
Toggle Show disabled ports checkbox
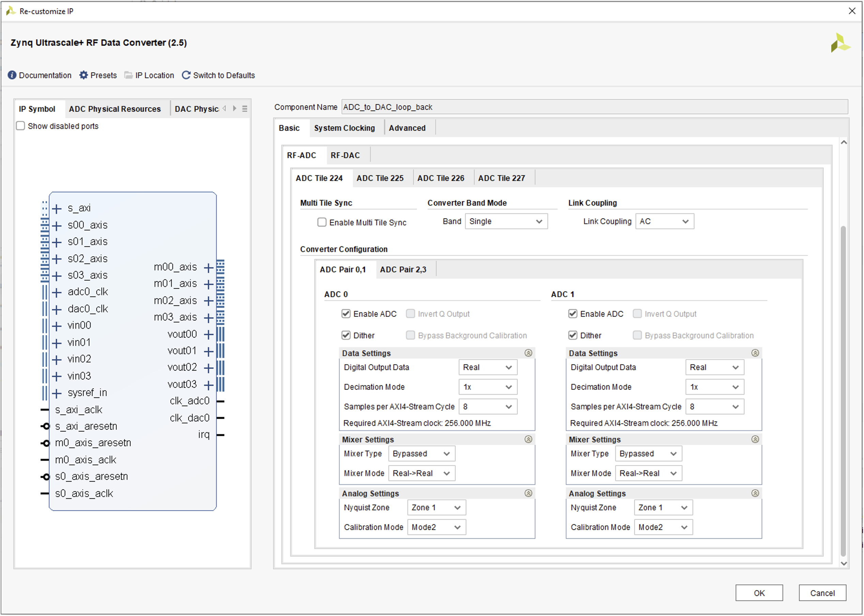[x=20, y=126]
